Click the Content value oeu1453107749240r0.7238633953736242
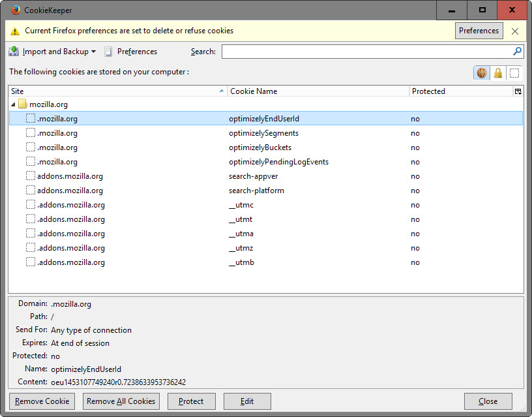 click(x=119, y=382)
